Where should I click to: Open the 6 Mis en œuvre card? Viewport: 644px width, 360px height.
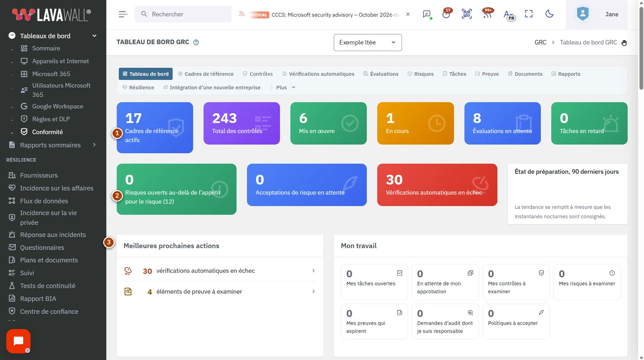[329, 123]
